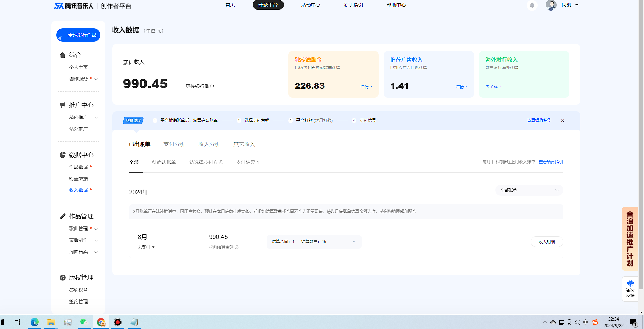Open the 全部账单 filter dropdown
Image resolution: width=644 pixels, height=329 pixels.
click(x=528, y=190)
